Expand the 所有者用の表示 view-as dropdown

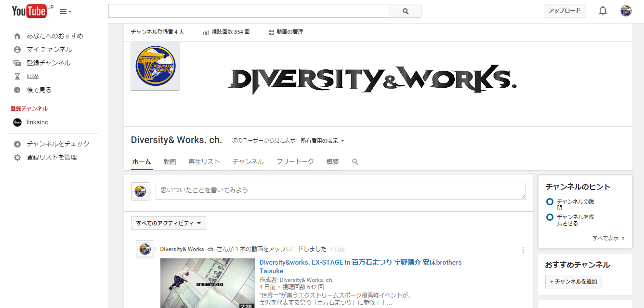coord(323,141)
